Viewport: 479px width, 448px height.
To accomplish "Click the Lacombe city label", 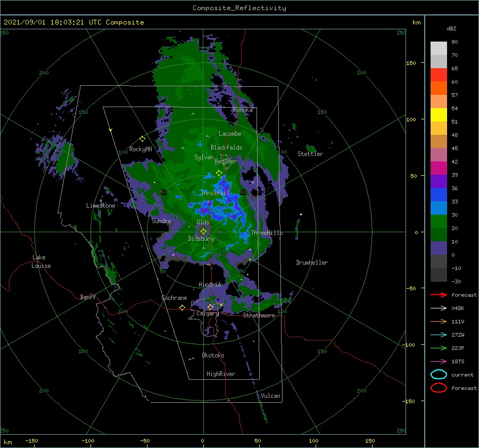I will tap(230, 134).
